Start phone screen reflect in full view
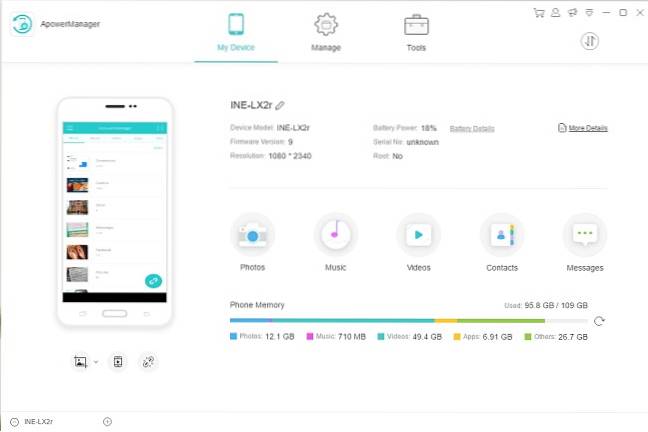Viewport: 648px width, 432px height. click(116, 362)
